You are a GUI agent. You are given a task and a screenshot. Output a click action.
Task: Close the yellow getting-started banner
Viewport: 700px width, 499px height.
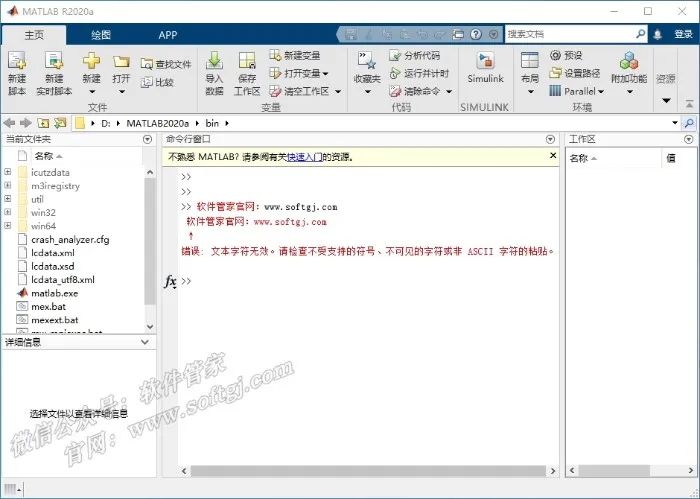coord(553,155)
